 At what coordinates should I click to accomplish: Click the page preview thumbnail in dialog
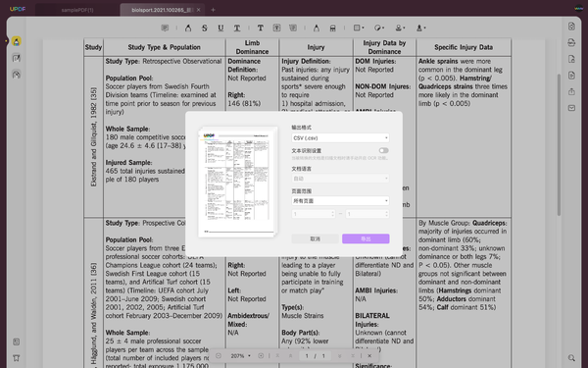tap(237, 182)
